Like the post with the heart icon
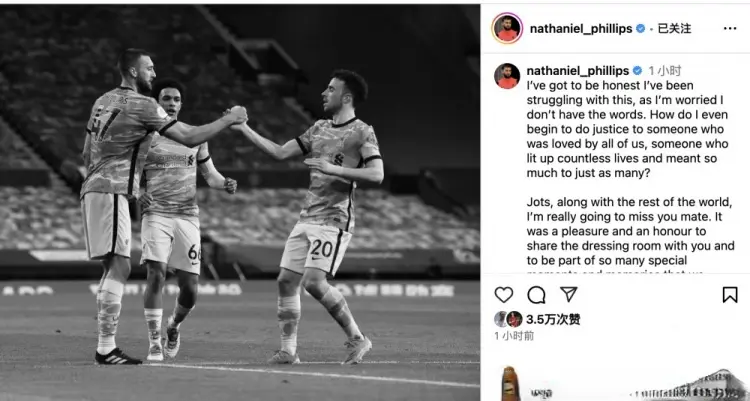 coord(503,295)
